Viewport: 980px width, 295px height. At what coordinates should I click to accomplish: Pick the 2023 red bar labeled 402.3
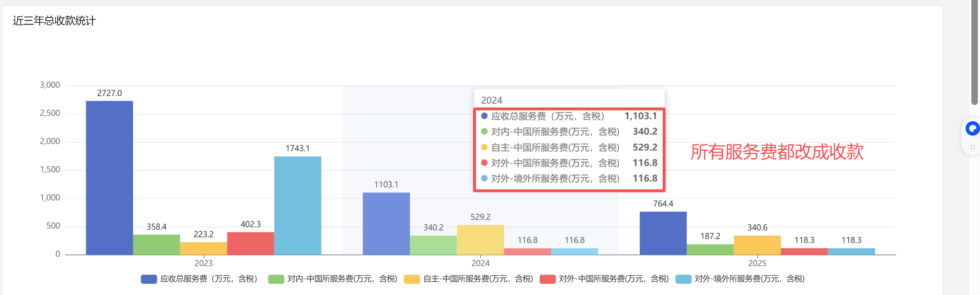[x=251, y=243]
